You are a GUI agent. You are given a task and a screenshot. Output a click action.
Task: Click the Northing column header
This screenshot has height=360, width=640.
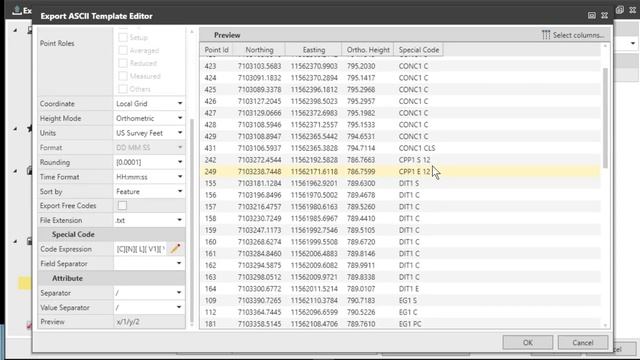[x=259, y=50]
